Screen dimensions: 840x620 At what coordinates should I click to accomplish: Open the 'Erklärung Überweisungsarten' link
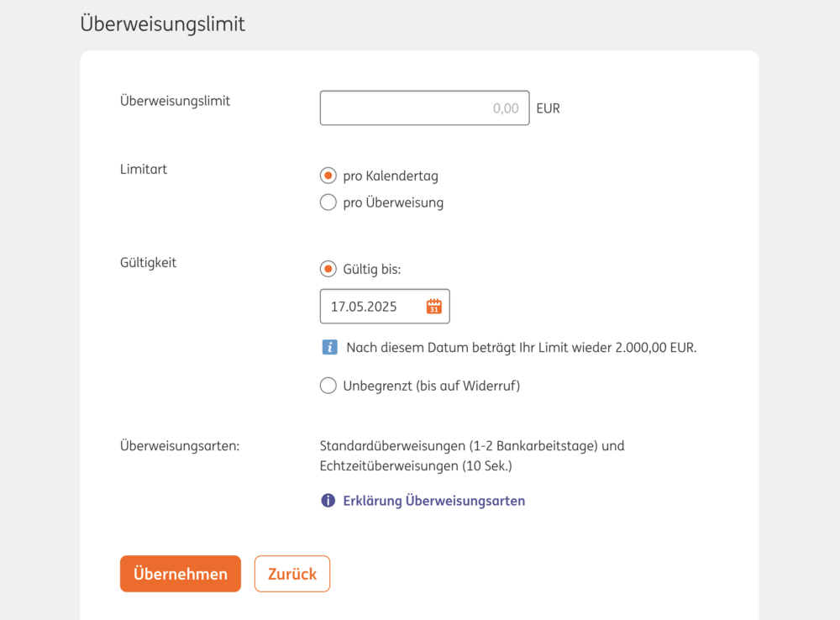[434, 501]
